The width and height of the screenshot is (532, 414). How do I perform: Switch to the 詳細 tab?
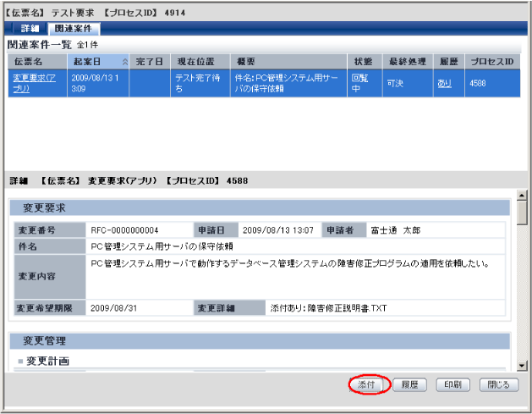(x=29, y=29)
